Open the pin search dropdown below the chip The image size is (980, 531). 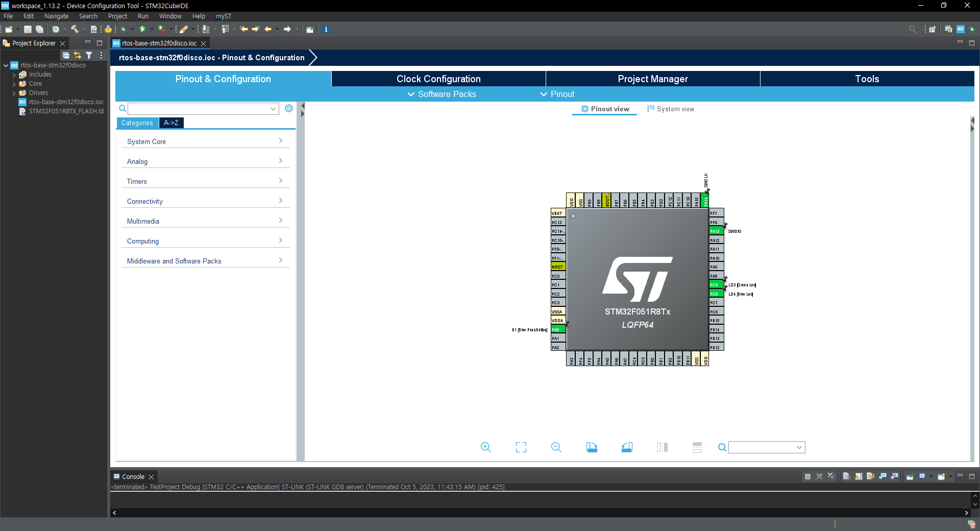(799, 448)
